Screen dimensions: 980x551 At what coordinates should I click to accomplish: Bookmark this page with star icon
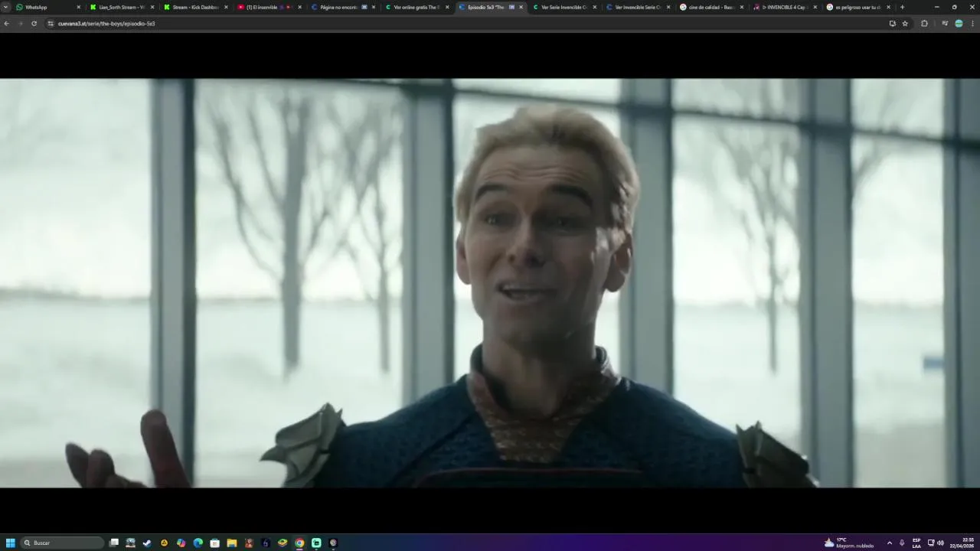tap(905, 24)
